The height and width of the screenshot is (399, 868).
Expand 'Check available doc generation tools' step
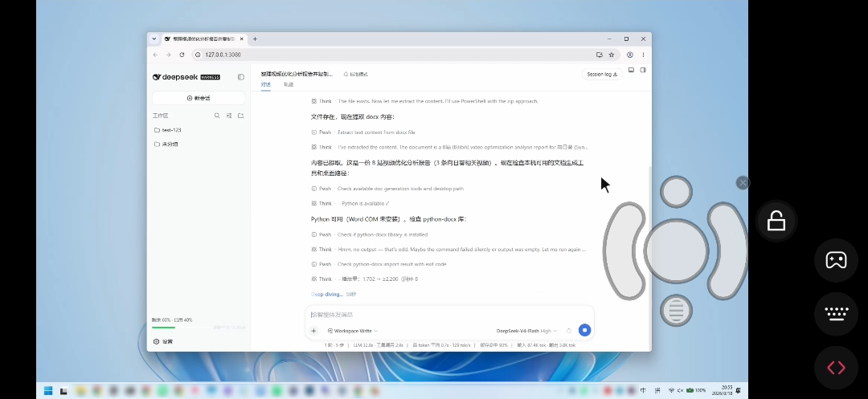387,189
